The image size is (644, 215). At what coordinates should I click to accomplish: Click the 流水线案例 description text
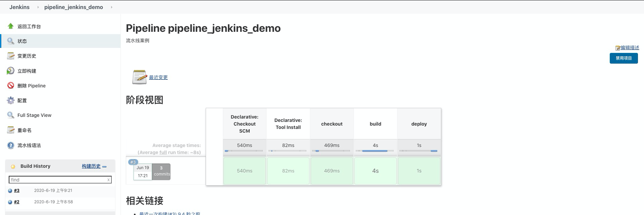tap(138, 41)
